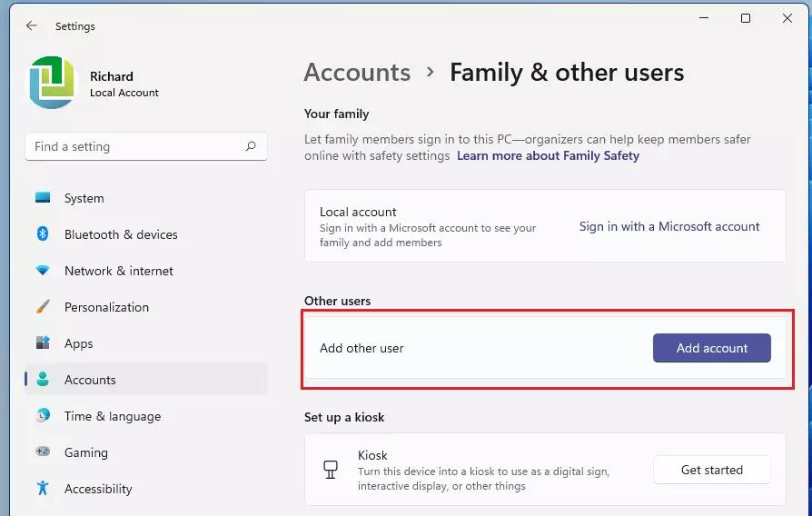This screenshot has width=812, height=516.
Task: Open the Accounts settings category
Action: point(90,380)
